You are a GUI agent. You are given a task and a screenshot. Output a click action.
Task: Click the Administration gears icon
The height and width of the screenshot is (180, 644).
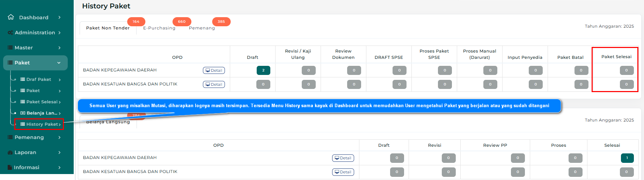[x=10, y=33]
